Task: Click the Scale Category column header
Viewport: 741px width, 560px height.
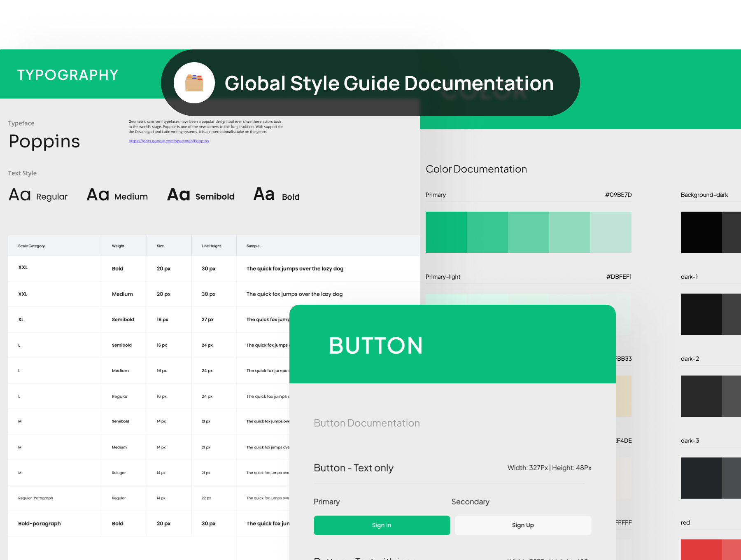Action: coord(32,246)
